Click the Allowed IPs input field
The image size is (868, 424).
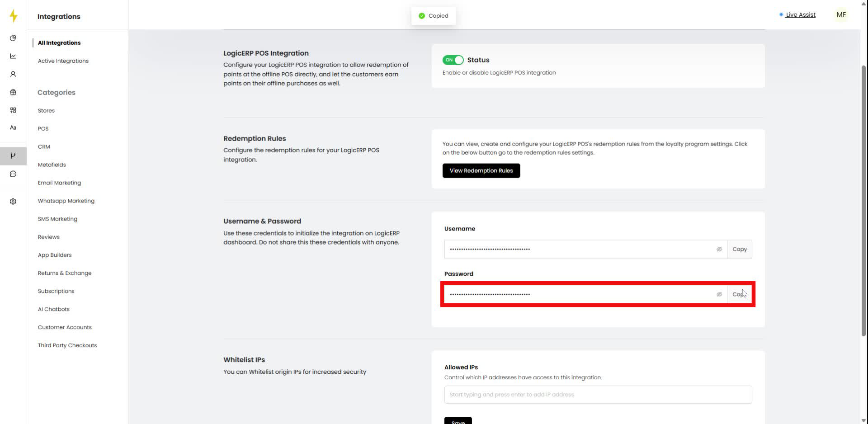click(x=598, y=394)
